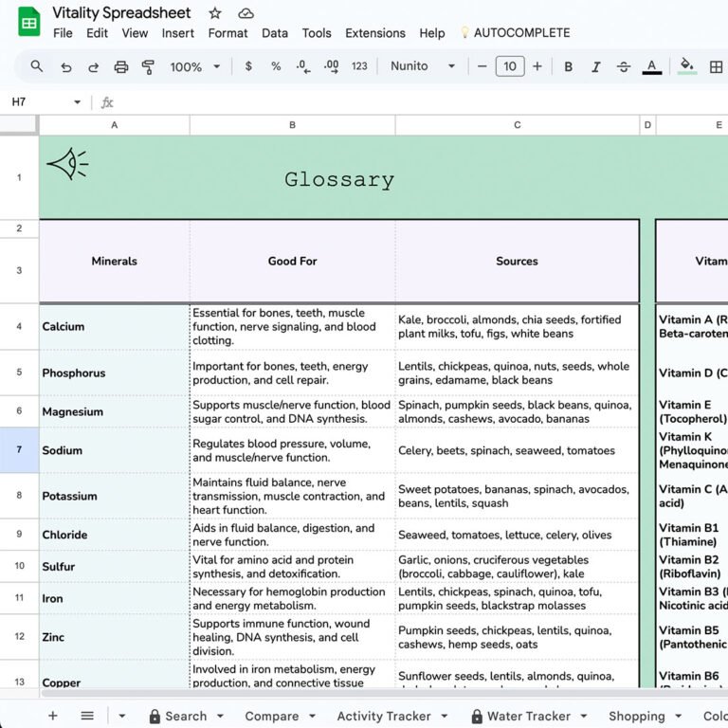728x728 pixels.
Task: Format selection as currency
Action: click(x=248, y=66)
